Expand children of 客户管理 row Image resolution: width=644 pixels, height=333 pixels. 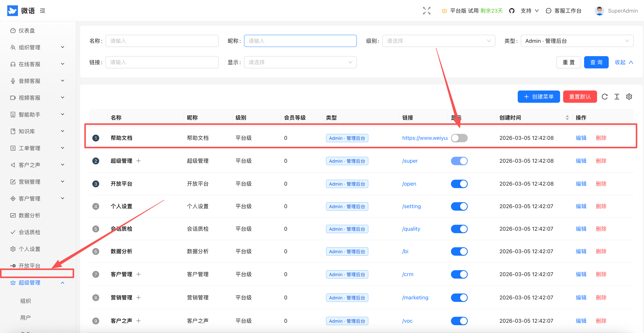tap(138, 274)
